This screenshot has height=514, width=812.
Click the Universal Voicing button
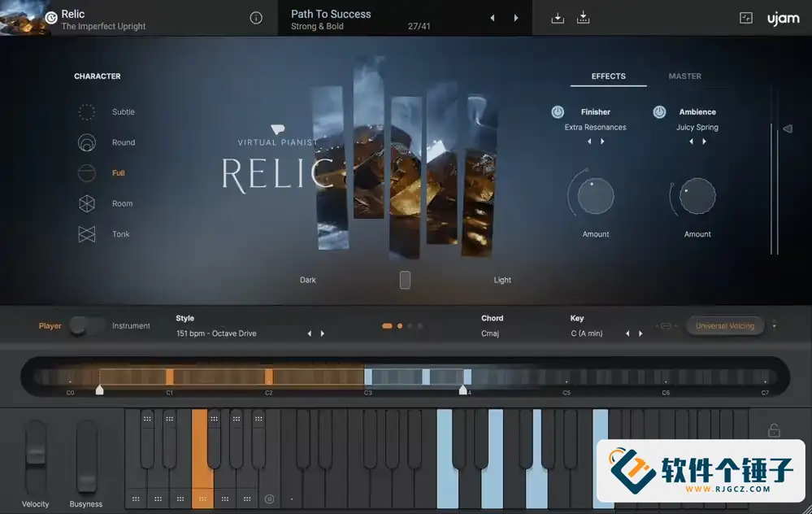[x=725, y=326]
